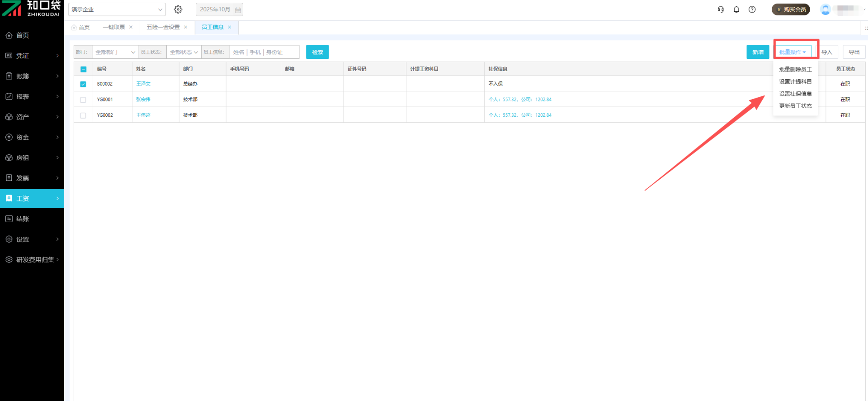Open the notification bell
Image resolution: width=868 pixels, height=401 pixels.
(x=736, y=10)
